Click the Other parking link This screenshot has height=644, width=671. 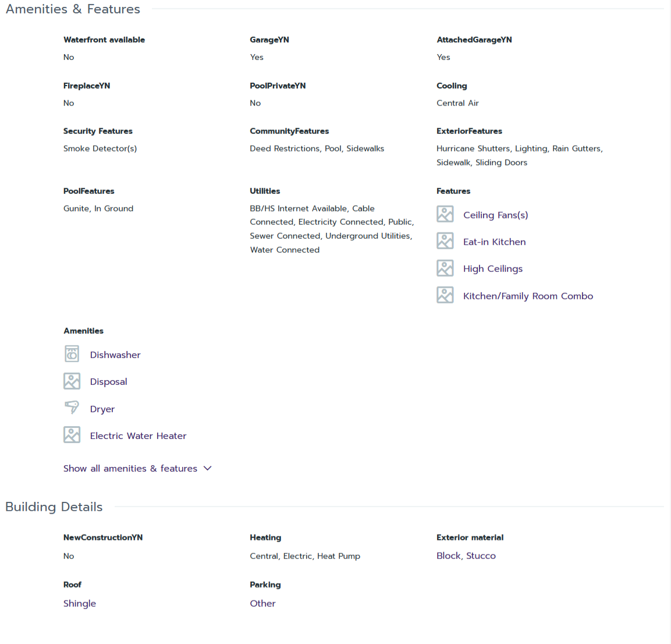coord(262,604)
